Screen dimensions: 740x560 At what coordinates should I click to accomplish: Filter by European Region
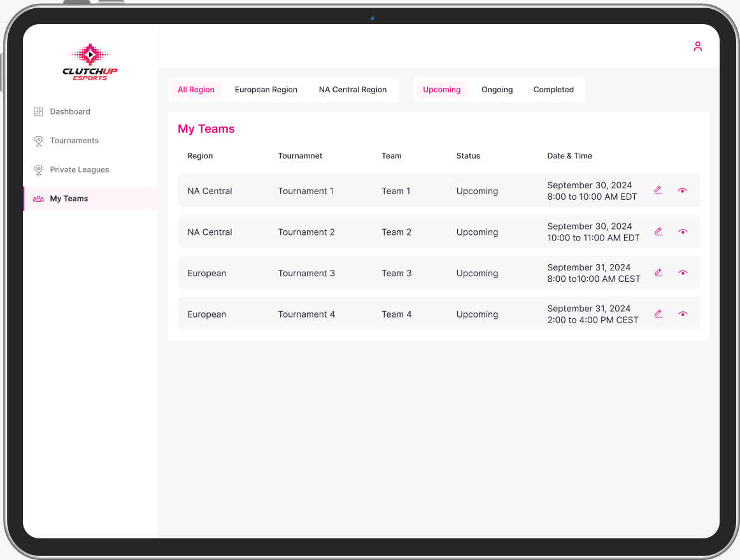[266, 90]
